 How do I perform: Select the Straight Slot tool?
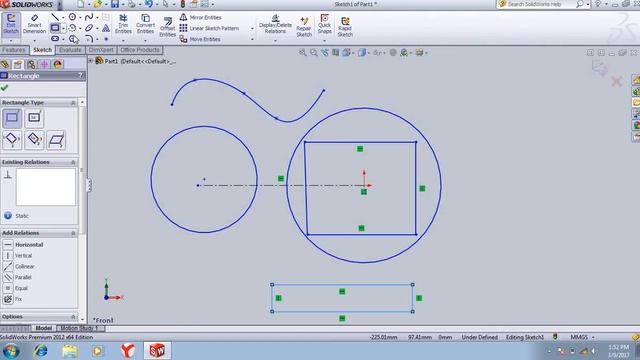(55, 39)
